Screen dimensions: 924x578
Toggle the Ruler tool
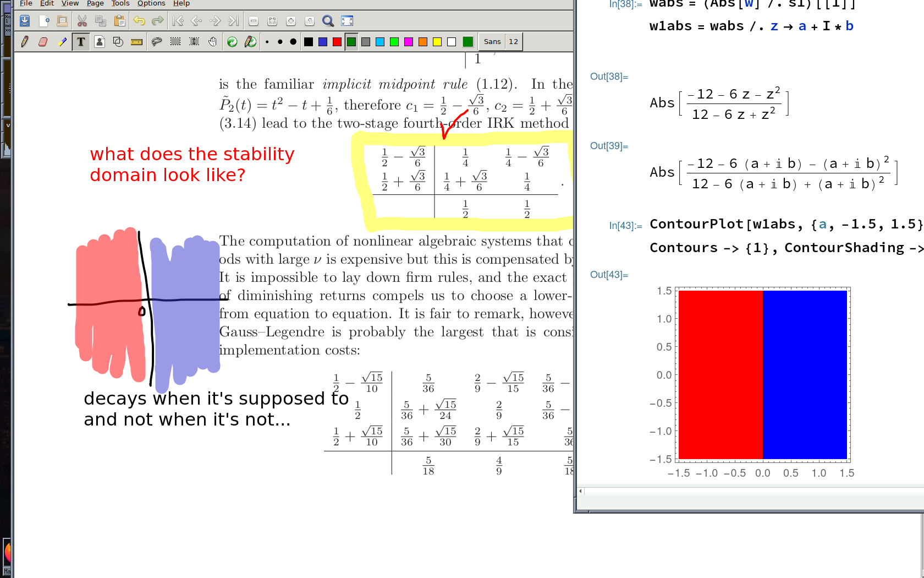click(x=137, y=42)
